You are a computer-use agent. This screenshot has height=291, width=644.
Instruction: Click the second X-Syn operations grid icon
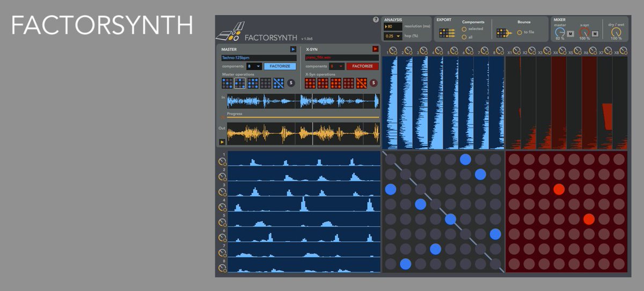tap(323, 83)
